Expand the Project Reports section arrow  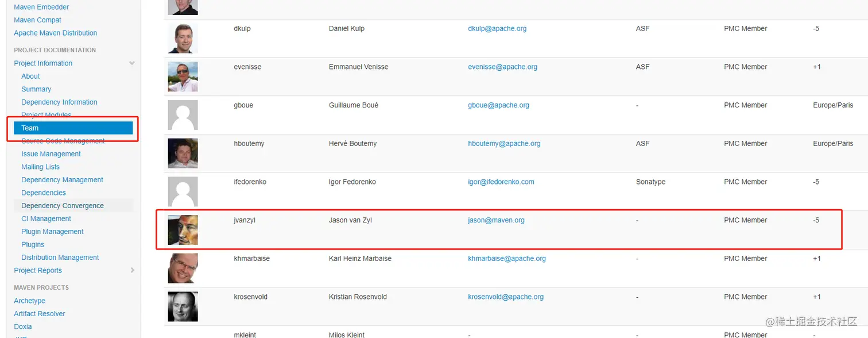pyautogui.click(x=133, y=270)
